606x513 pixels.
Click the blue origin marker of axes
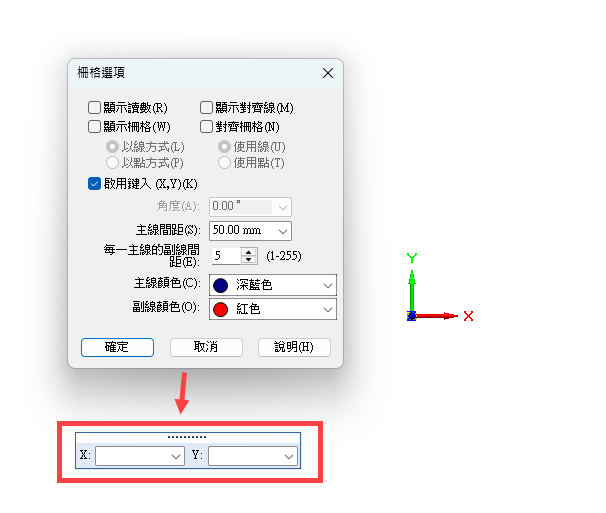[x=412, y=316]
